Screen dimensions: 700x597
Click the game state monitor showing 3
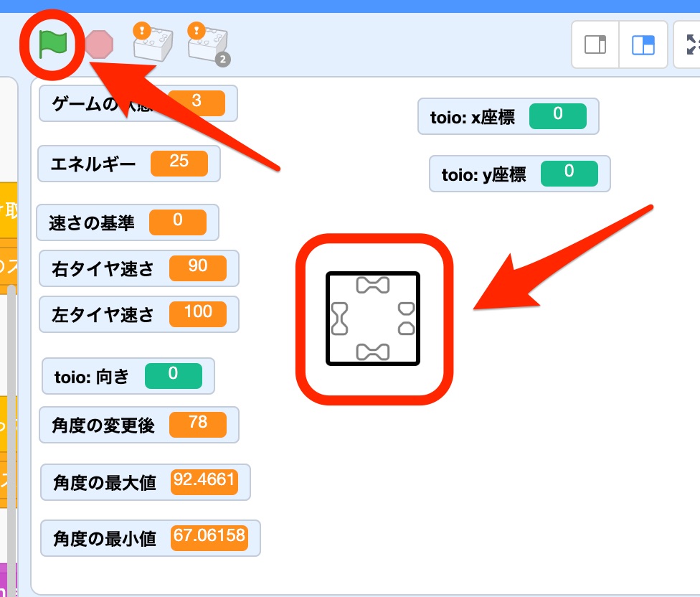click(x=138, y=103)
